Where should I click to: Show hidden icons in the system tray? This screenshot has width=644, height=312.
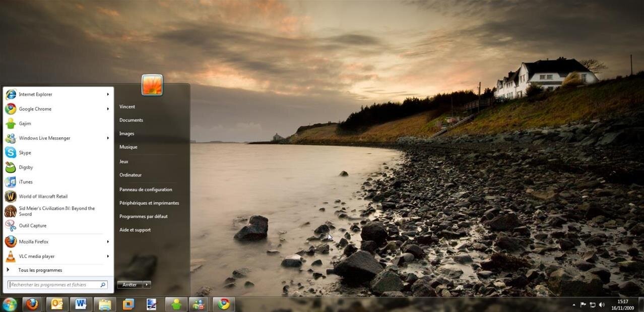click(574, 304)
